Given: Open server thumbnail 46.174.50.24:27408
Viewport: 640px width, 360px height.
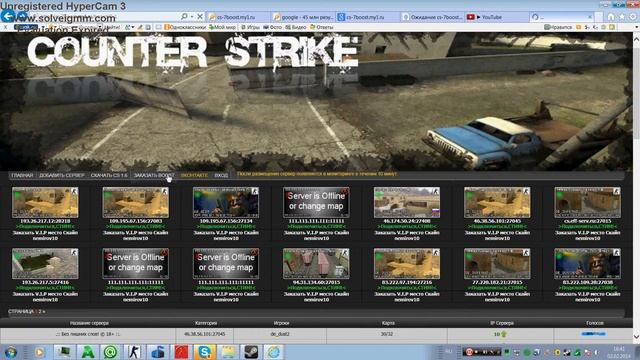Looking at the screenshot, I should point(407,202).
